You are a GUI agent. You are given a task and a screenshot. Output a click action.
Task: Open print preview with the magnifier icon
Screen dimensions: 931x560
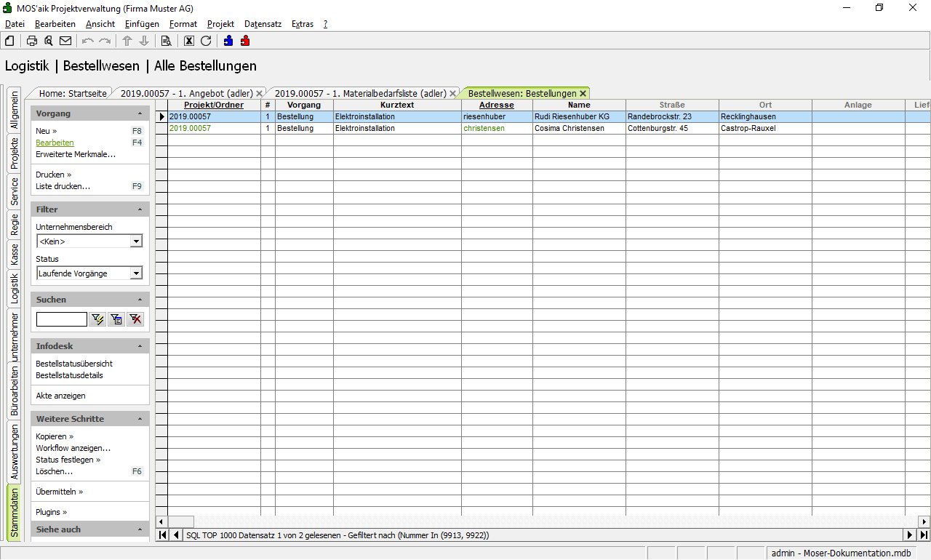(x=49, y=41)
